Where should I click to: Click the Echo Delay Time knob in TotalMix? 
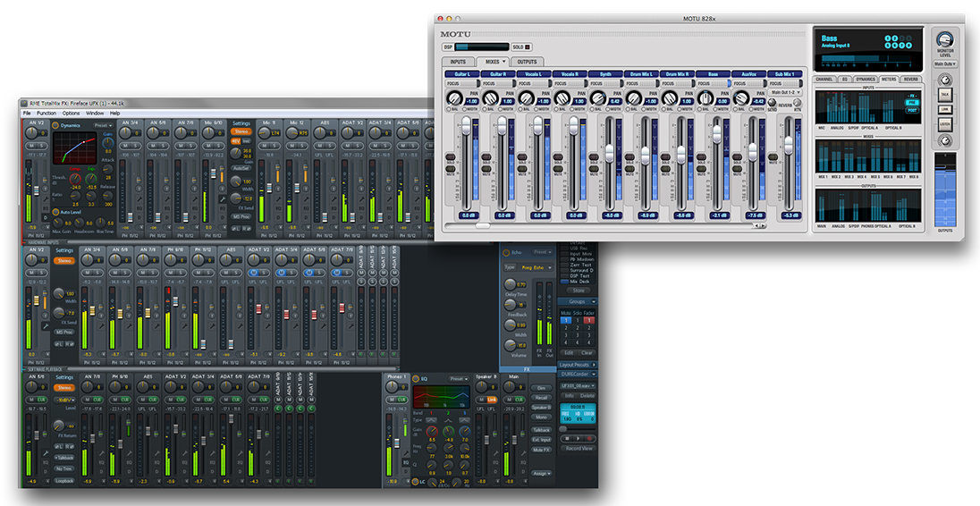pos(510,284)
